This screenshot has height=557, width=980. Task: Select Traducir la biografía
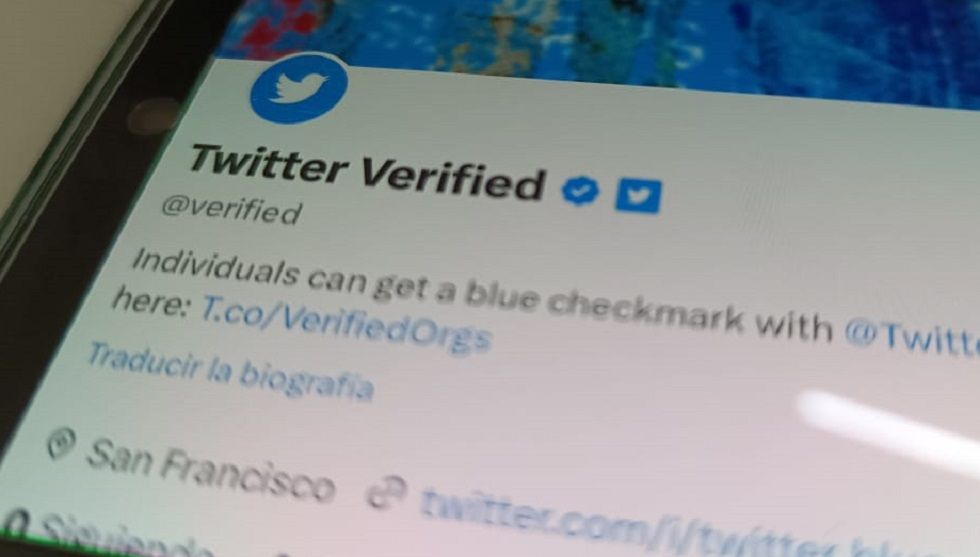click(230, 371)
